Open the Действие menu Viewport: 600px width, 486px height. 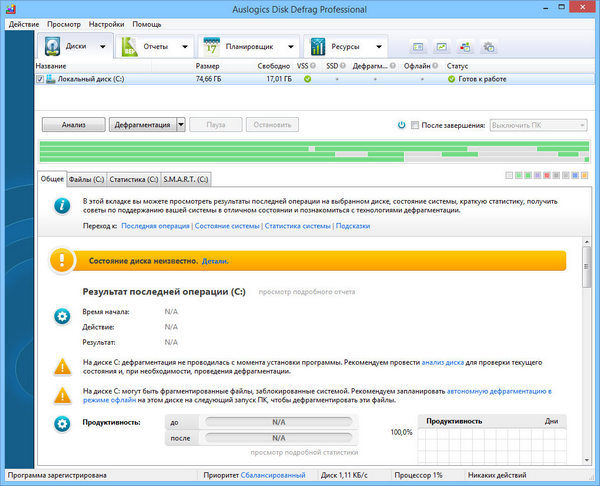coord(24,24)
